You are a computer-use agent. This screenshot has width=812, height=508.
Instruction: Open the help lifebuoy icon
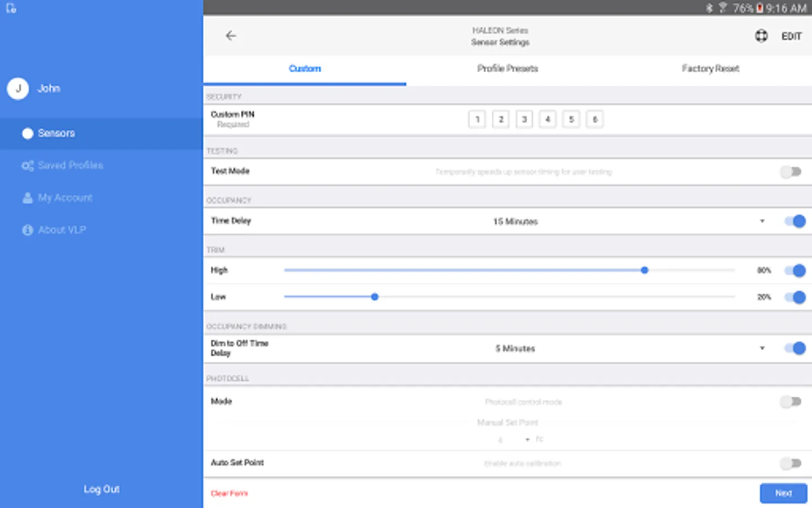point(761,36)
